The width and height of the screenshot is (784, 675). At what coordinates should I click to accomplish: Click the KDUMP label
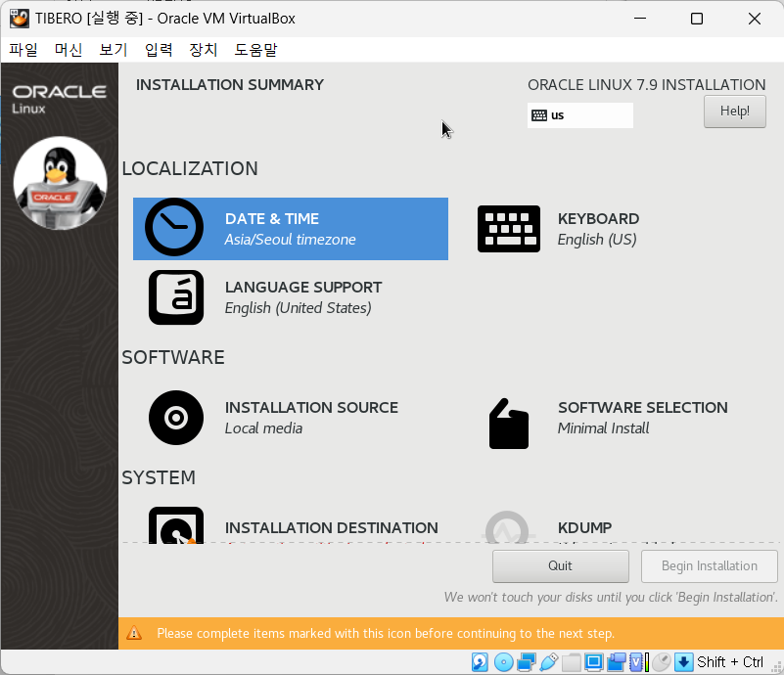(x=585, y=528)
